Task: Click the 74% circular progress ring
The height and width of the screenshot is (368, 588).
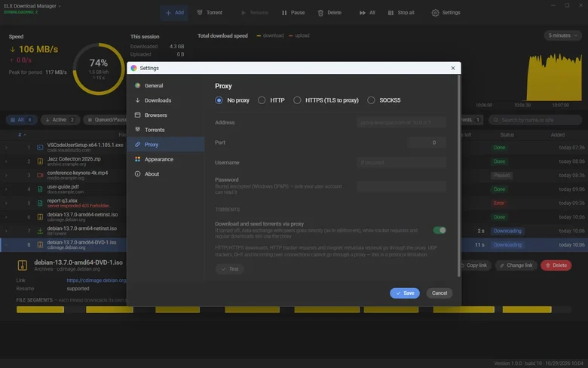Action: (99, 69)
